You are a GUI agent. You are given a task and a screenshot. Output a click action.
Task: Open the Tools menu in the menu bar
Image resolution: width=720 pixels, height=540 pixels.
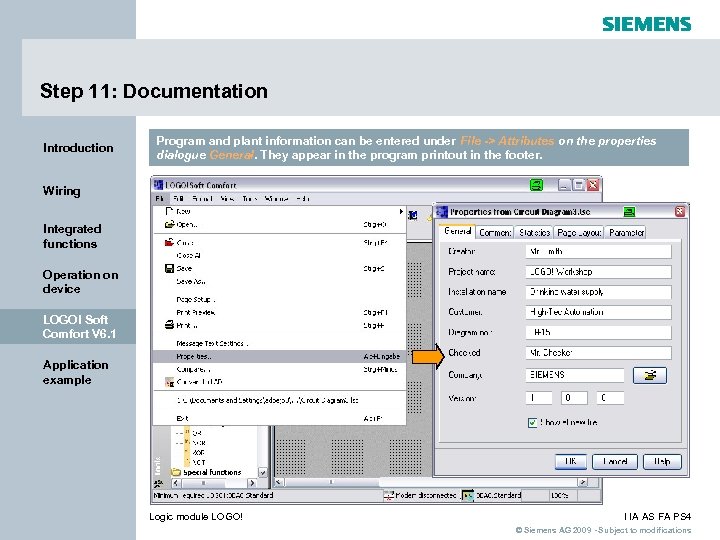click(250, 199)
